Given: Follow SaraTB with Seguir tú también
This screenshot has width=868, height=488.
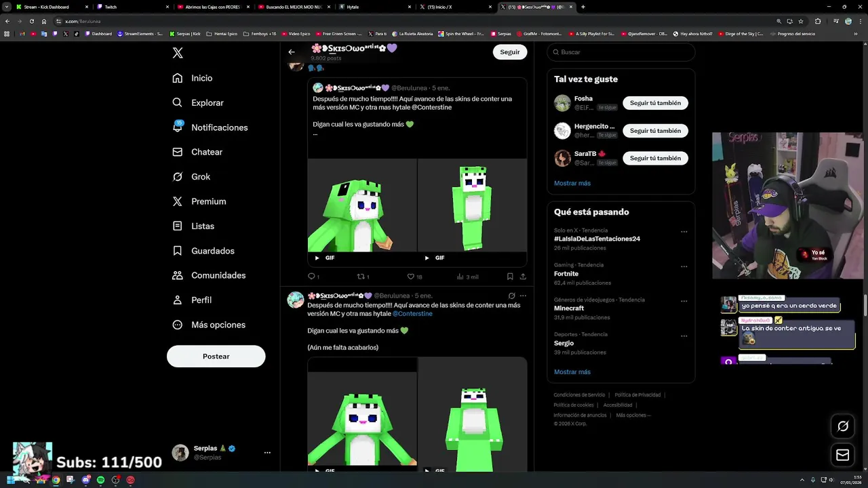Looking at the screenshot, I should pyautogui.click(x=656, y=158).
